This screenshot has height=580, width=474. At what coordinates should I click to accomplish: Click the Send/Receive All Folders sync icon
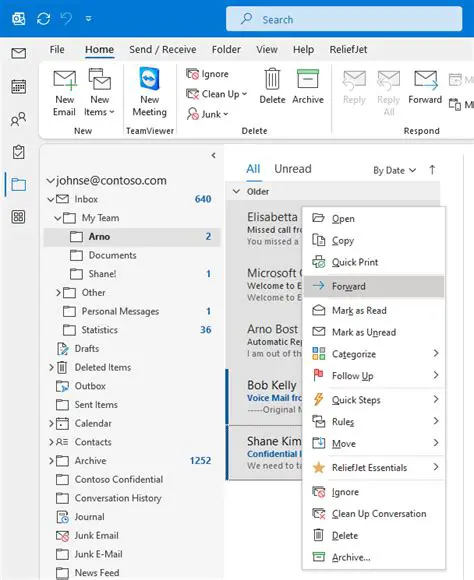click(x=44, y=18)
